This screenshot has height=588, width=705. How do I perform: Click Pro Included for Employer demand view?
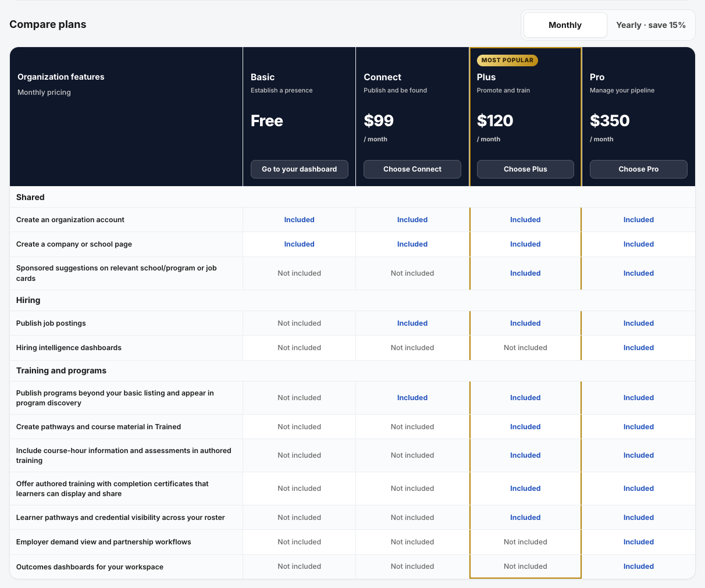click(639, 542)
